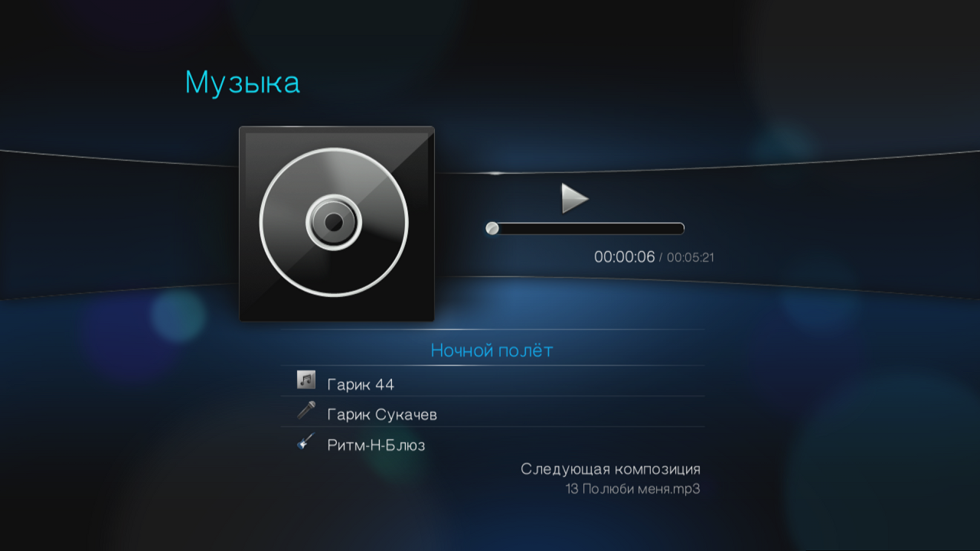
Task: Click the elapsed time 00:00:06
Action: (x=625, y=257)
